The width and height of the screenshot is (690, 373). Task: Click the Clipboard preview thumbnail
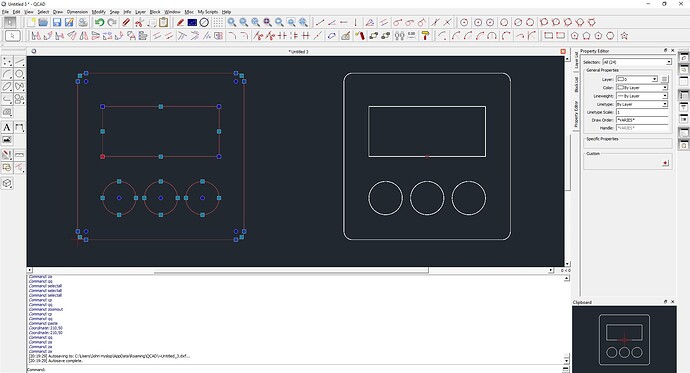coord(624,340)
